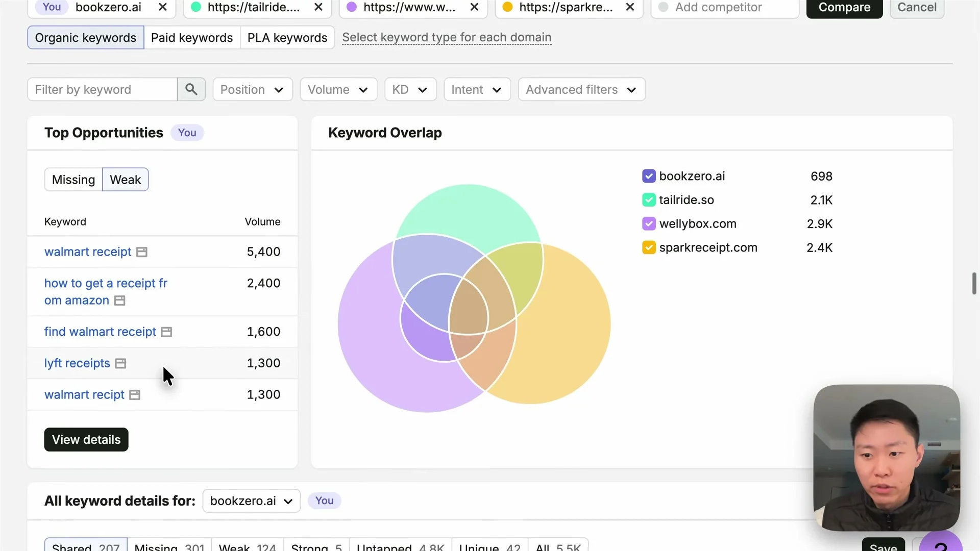Open the walmart receipt keyword link
The height and width of the screenshot is (551, 980).
88,252
